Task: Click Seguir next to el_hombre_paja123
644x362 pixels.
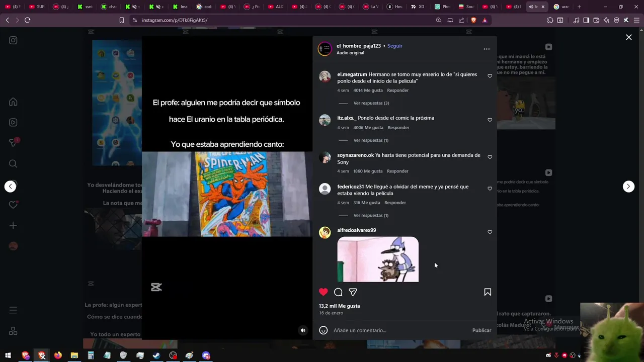Action: click(x=395, y=46)
